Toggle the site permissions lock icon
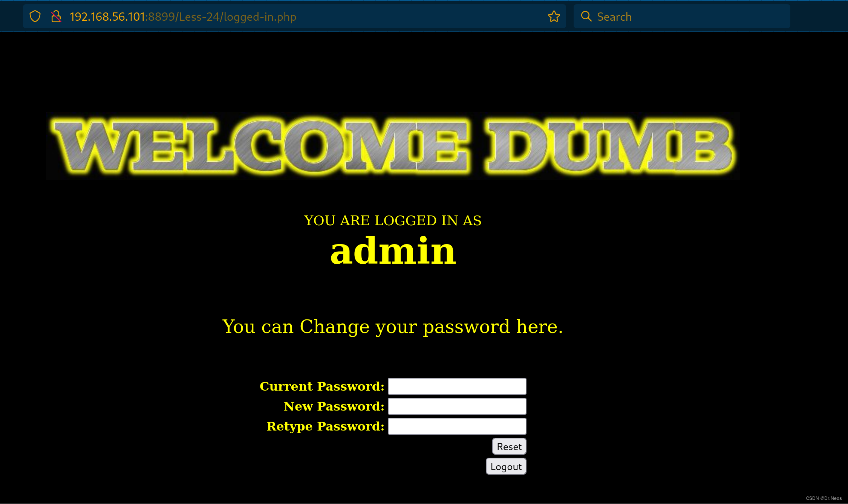 coord(57,16)
